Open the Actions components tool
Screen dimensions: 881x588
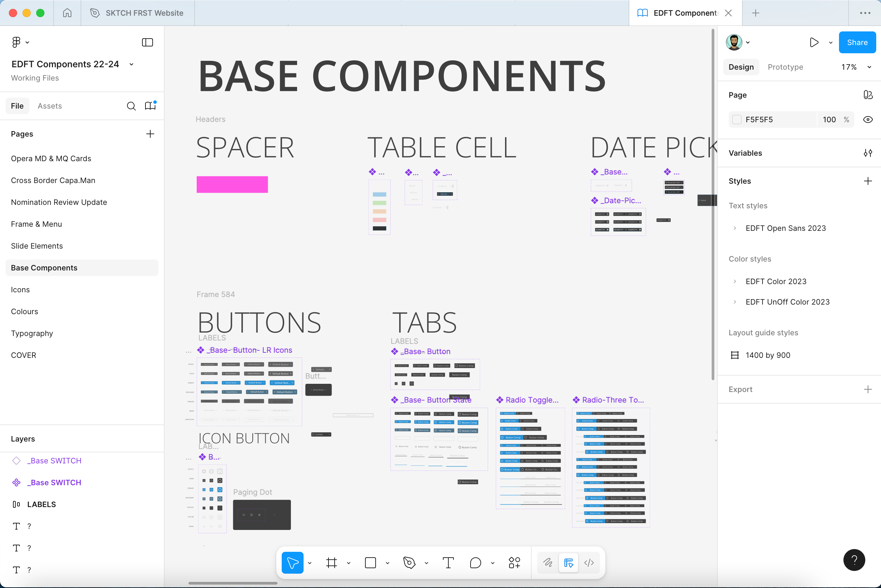514,562
